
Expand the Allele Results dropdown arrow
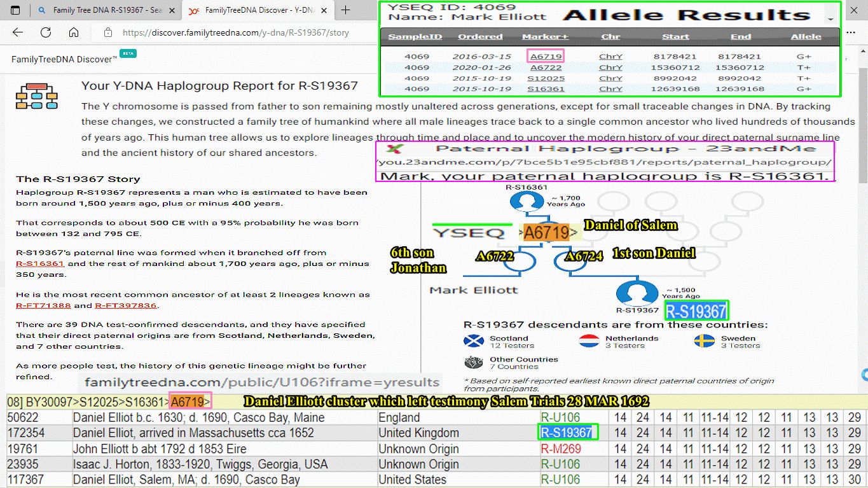(830, 20)
